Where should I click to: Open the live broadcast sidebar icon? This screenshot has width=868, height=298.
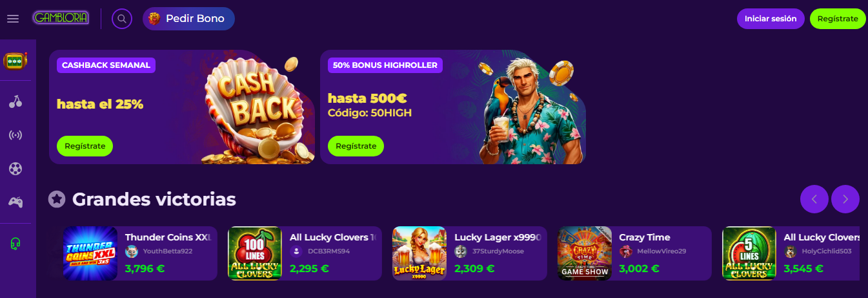(15, 135)
